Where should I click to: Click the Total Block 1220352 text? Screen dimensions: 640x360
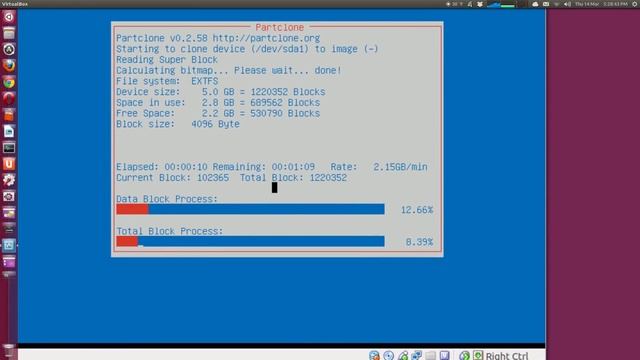click(293, 178)
